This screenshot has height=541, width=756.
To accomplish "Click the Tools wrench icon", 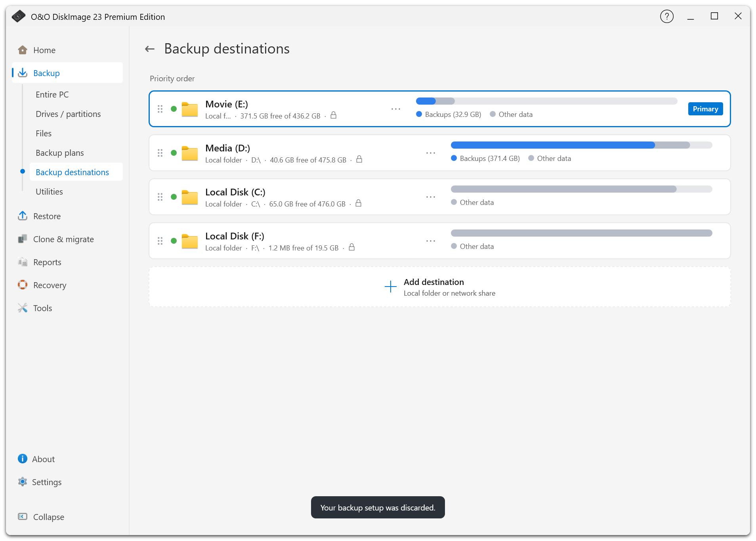I will [x=23, y=308].
